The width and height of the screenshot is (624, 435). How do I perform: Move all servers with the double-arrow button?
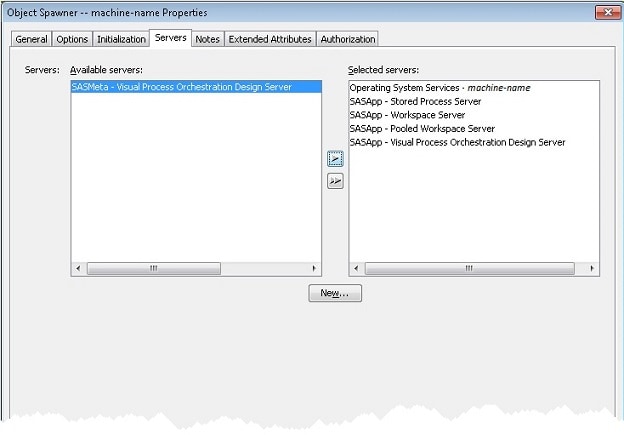(x=335, y=181)
